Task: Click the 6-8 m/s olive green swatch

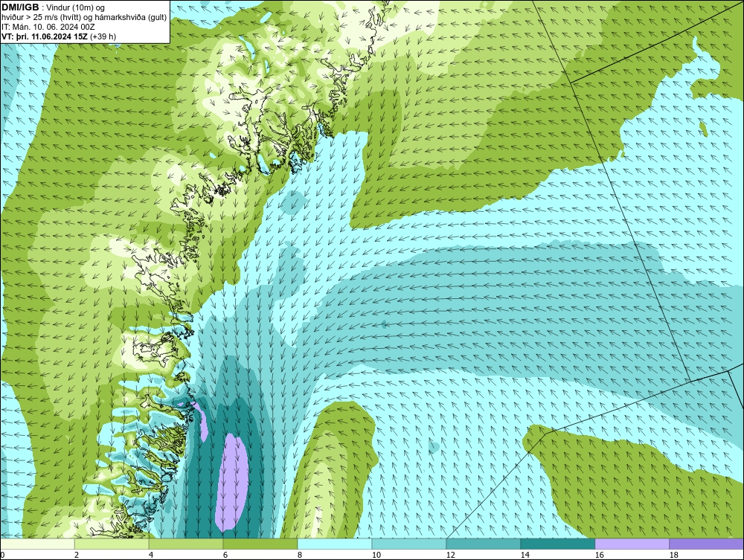Action: pyautogui.click(x=260, y=544)
